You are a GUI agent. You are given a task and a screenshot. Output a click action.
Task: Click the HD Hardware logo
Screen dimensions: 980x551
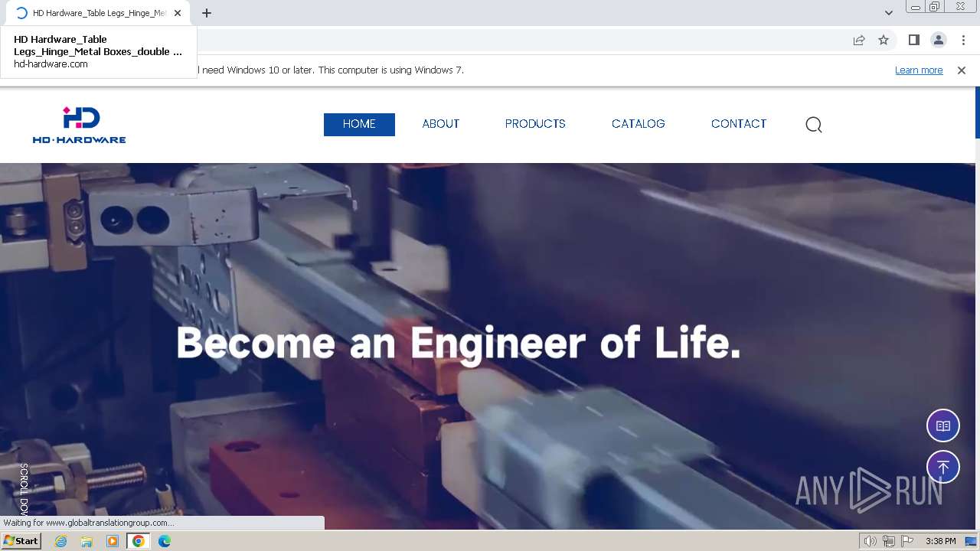point(79,125)
